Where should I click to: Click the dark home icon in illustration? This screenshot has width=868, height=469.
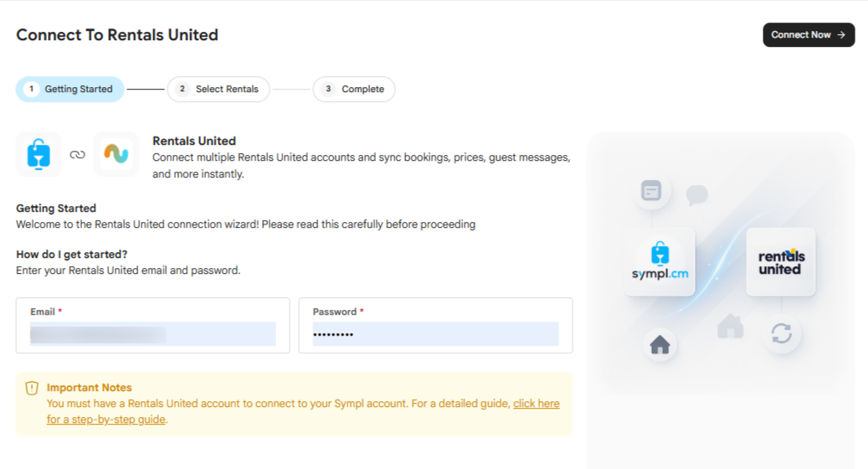[660, 344]
